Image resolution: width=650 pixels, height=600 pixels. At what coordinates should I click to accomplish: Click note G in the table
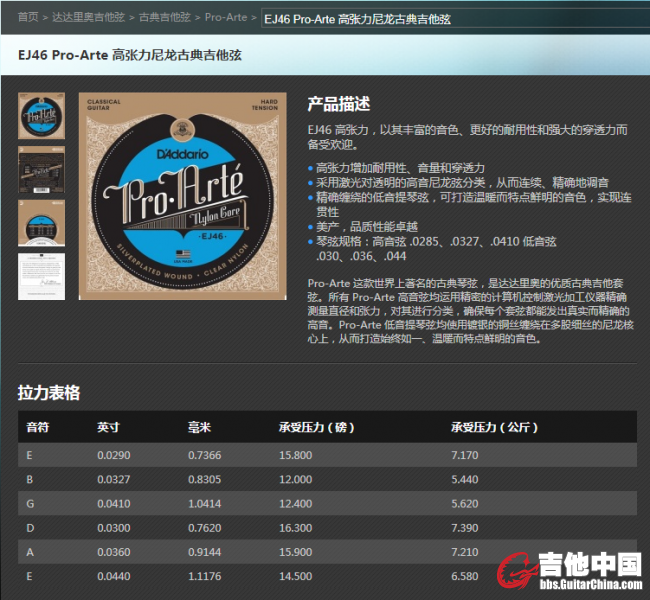pyautogui.click(x=30, y=504)
